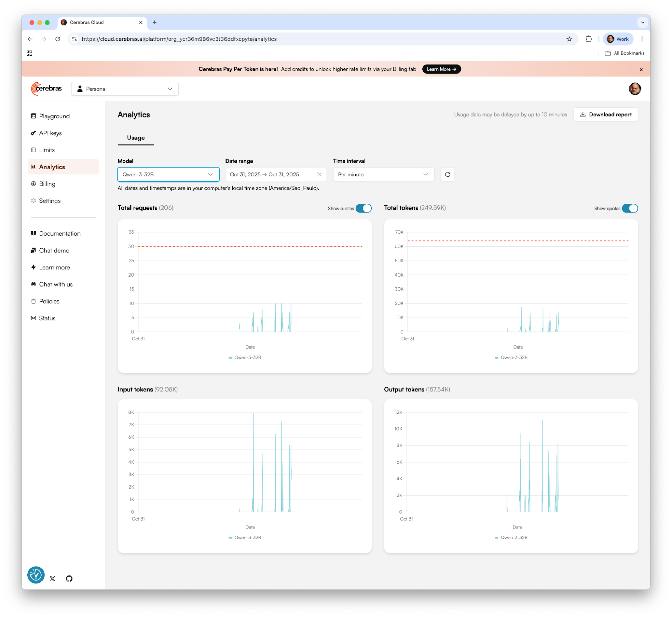Open the browser extensions puzzle icon
Viewport: 672px width, 618px height.
point(589,39)
